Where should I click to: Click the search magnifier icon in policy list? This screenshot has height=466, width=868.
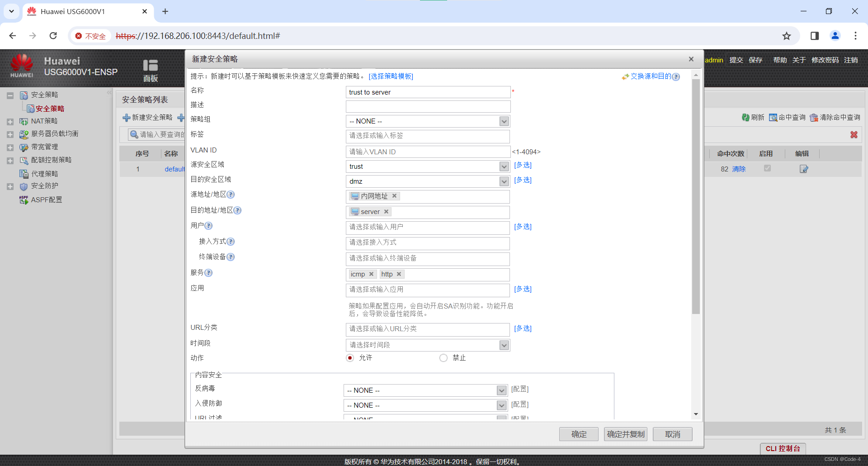(134, 134)
